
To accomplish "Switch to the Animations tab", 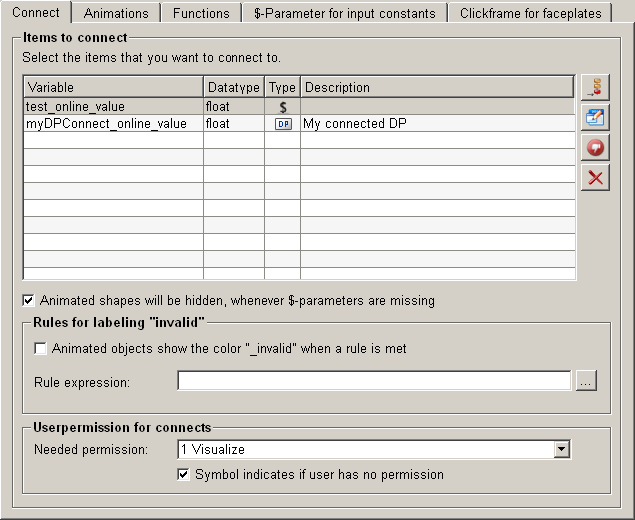I will pos(116,13).
